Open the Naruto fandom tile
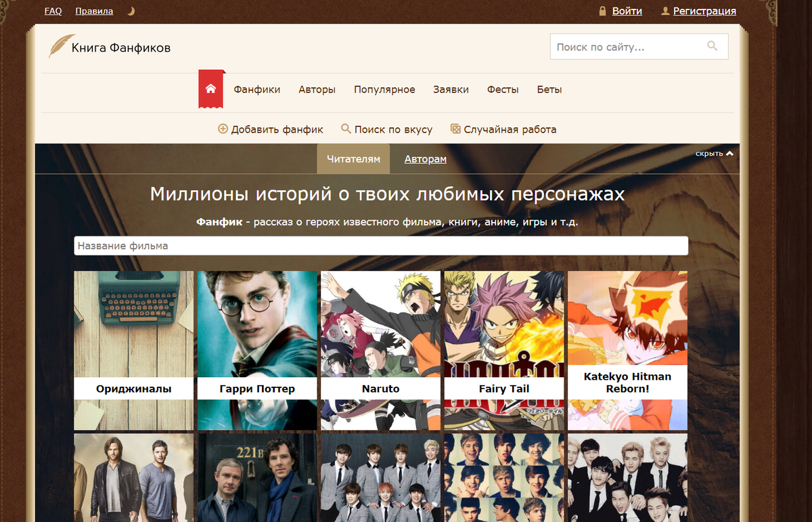Viewport: 812px width, 522px height. tap(380, 351)
